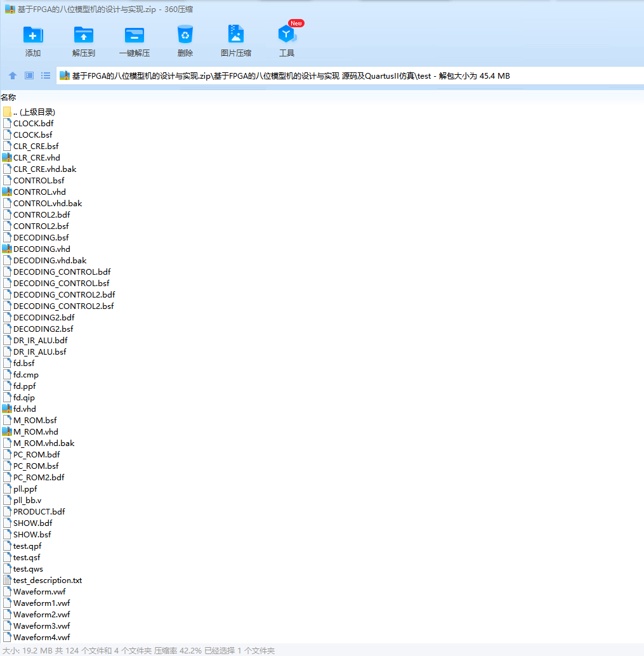Select the M_ROM.vhd file icon

[7, 432]
